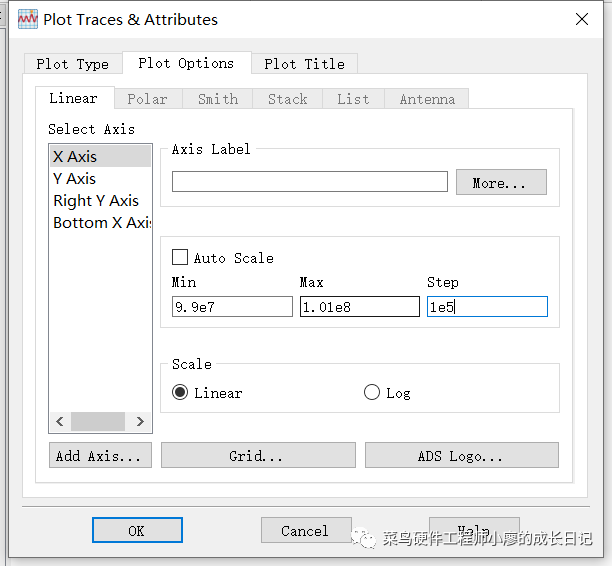Select the Log scale radio button
Image resolution: width=612 pixels, height=566 pixels.
click(372, 393)
